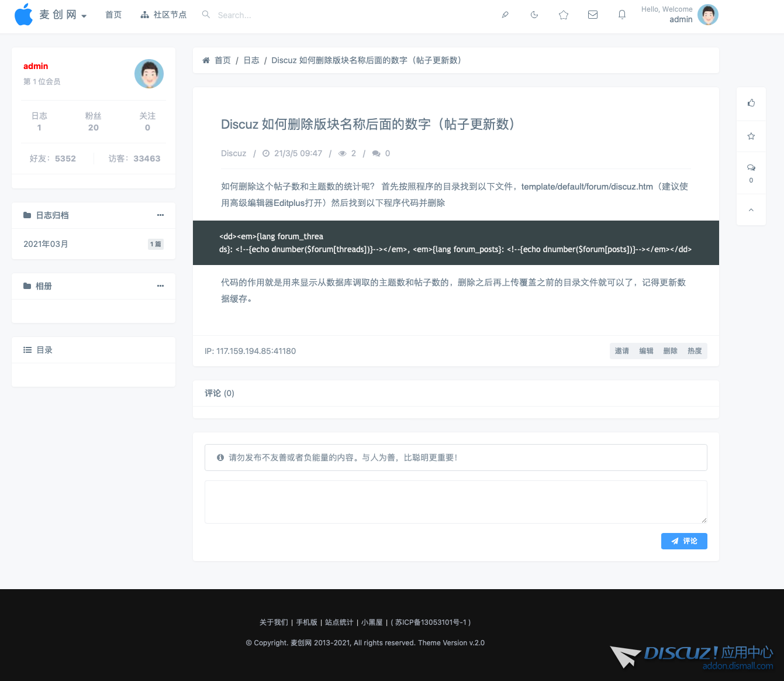784x681 pixels.
Task: Click the 评论 (0) heading
Action: click(219, 393)
